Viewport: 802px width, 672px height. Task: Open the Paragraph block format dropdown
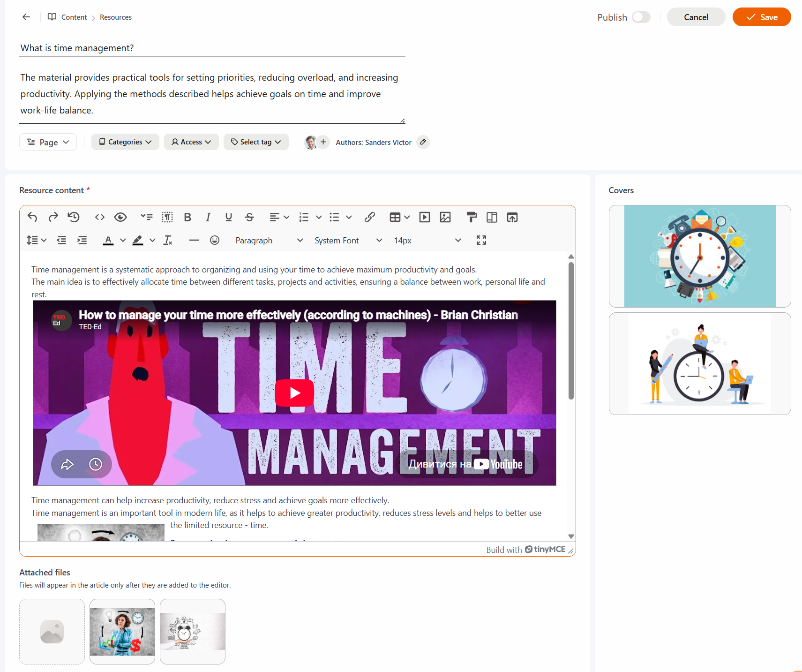click(269, 240)
